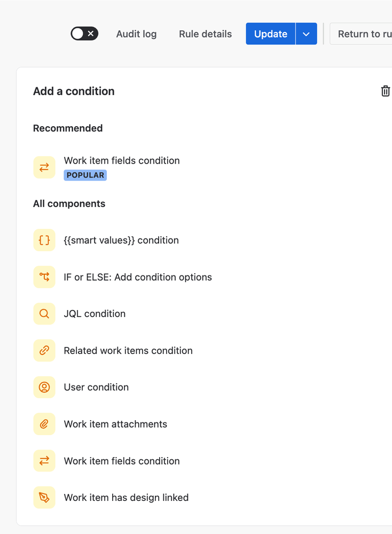Switch to Rule details
This screenshot has height=534, width=392.
coord(205,34)
